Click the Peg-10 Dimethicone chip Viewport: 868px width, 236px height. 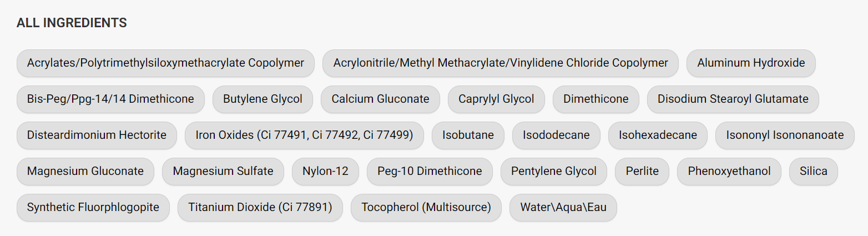(430, 171)
